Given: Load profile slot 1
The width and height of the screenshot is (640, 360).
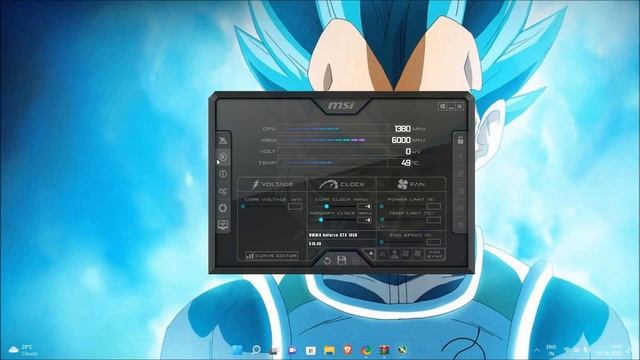Looking at the screenshot, I should (460, 157).
